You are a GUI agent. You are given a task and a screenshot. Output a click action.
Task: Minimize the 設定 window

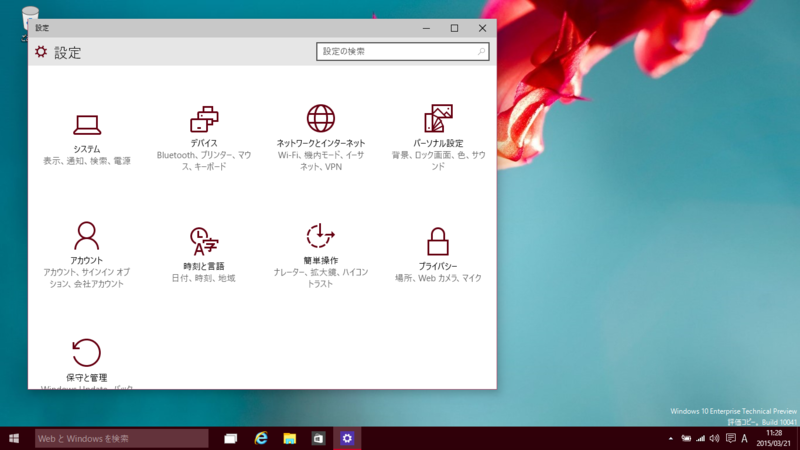click(426, 28)
